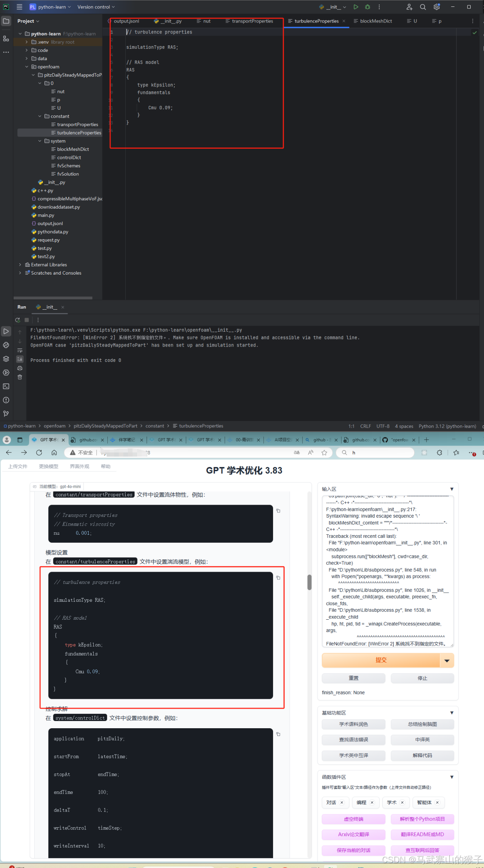Click the Arxiv论文翻译 plugin button
484x868 pixels.
coord(353,834)
